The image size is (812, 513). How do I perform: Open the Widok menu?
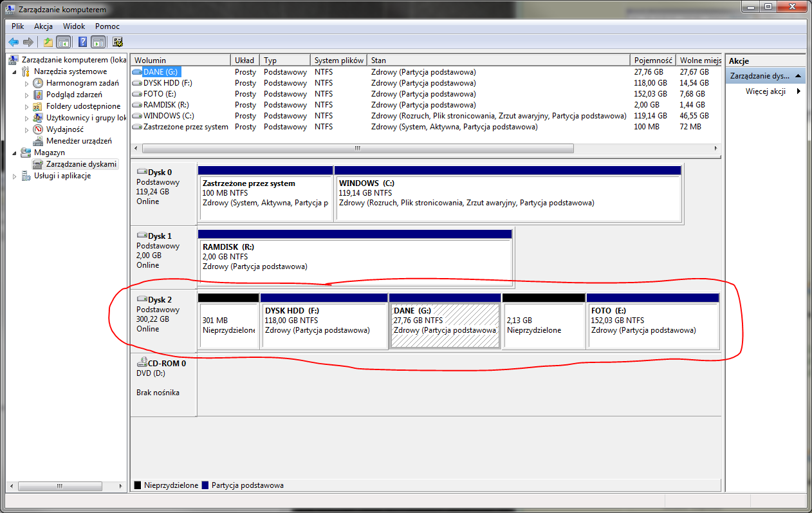click(74, 26)
